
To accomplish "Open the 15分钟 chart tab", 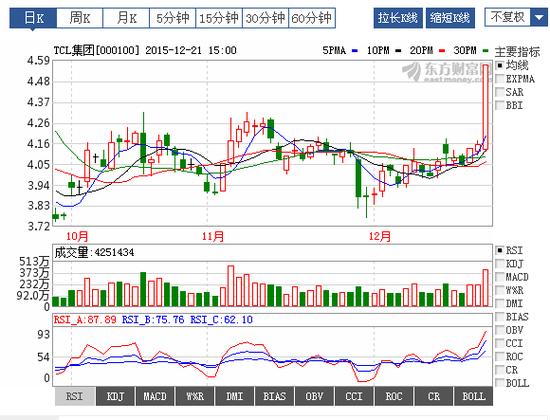I will coord(219,18).
